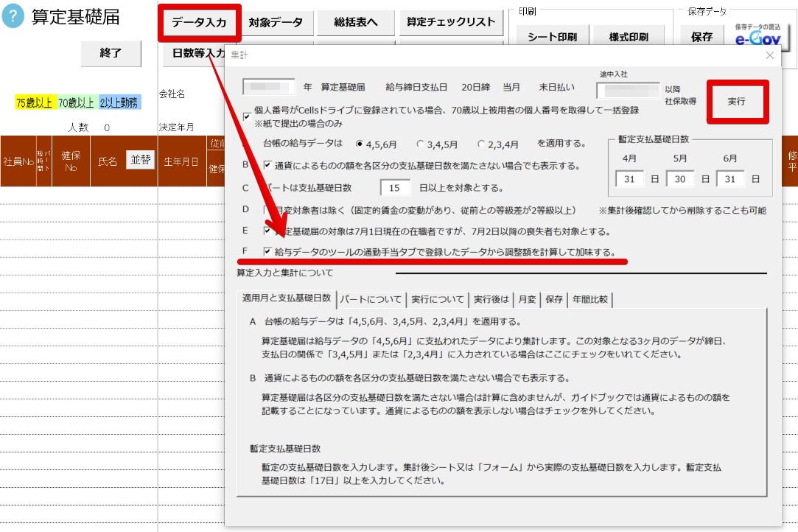Click the 社員No column header
798x532 pixels.
pyautogui.click(x=18, y=161)
